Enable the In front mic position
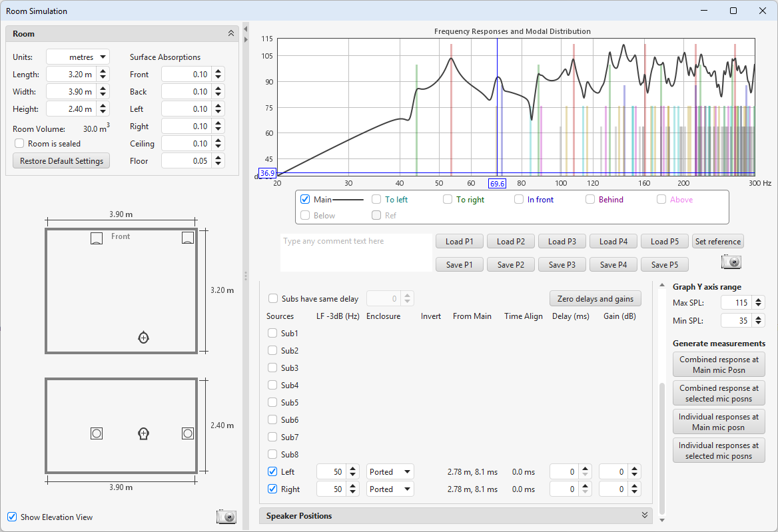Screen dimensions: 778x532 point(518,199)
